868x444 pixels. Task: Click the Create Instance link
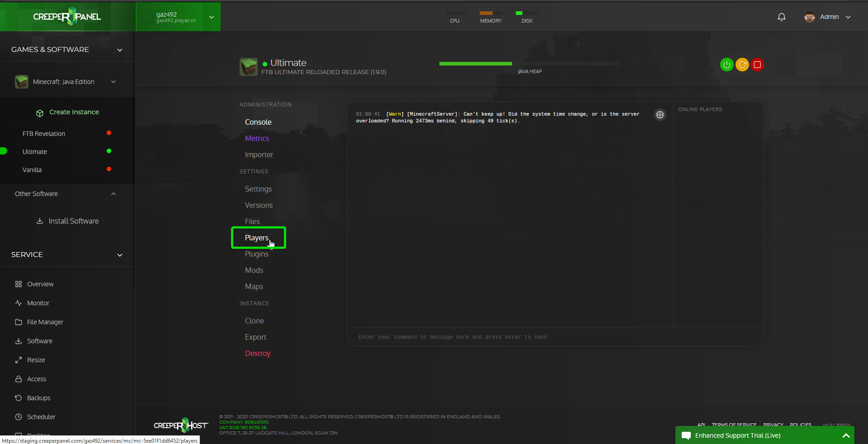74,112
